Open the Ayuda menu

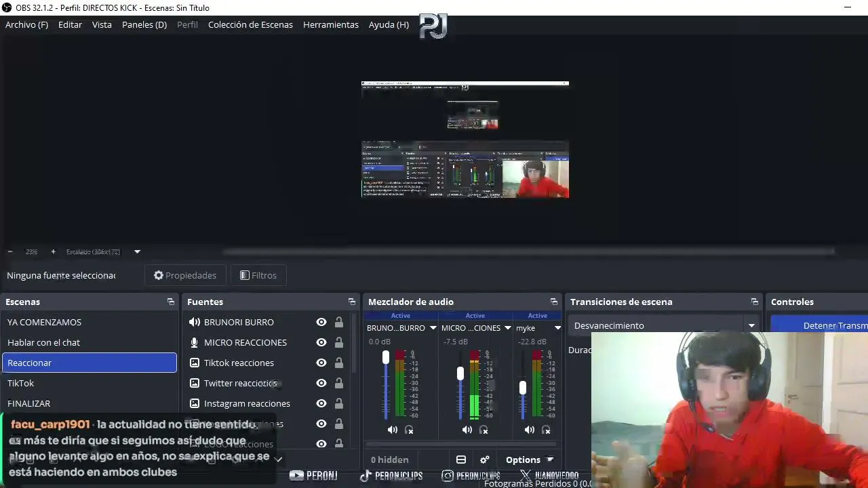point(389,24)
